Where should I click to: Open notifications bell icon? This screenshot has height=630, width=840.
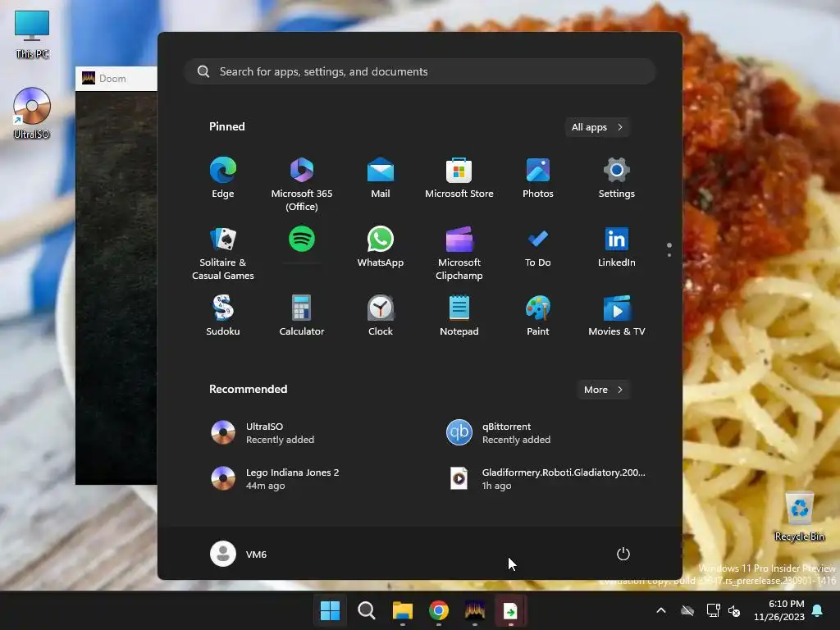click(818, 610)
